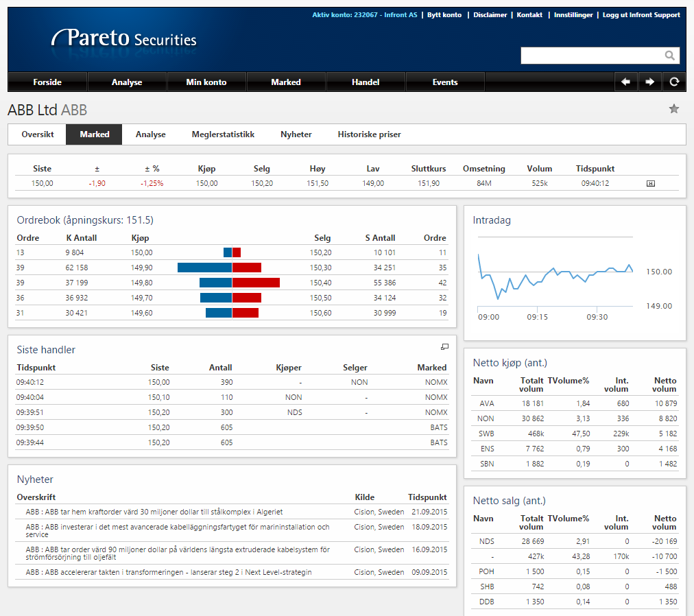The height and width of the screenshot is (616, 694).
Task: Click SBN row in Netto kjøp
Action: (x=575, y=464)
